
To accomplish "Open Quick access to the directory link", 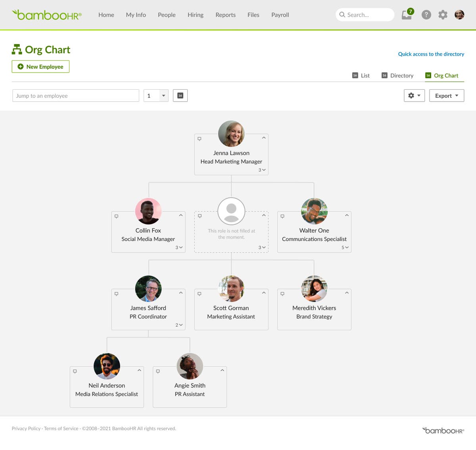I will click(431, 54).
